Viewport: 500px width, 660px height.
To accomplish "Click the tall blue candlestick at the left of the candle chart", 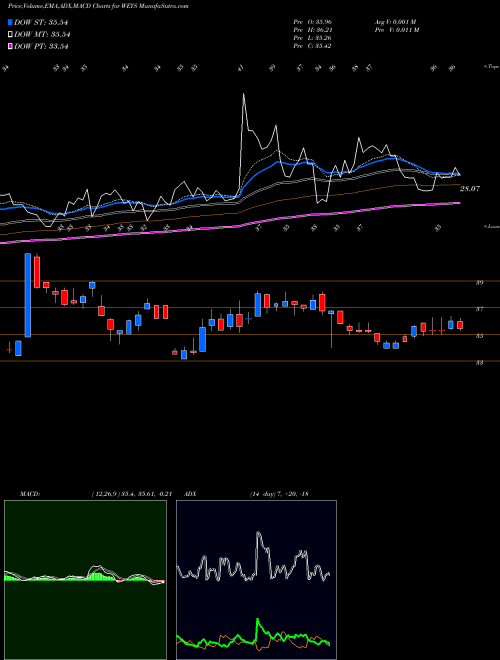I will [28, 295].
